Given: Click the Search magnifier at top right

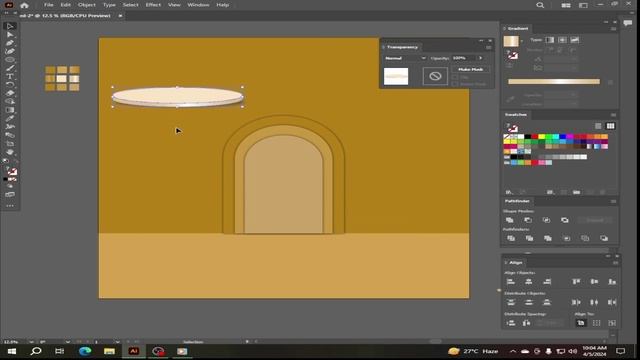Looking at the screenshot, I should [540, 5].
